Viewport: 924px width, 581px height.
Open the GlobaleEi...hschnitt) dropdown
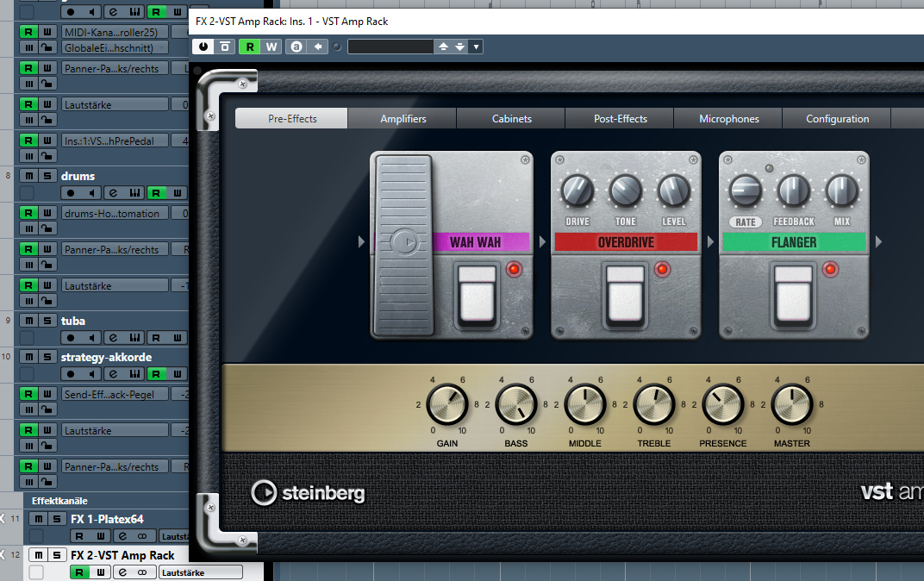116,47
